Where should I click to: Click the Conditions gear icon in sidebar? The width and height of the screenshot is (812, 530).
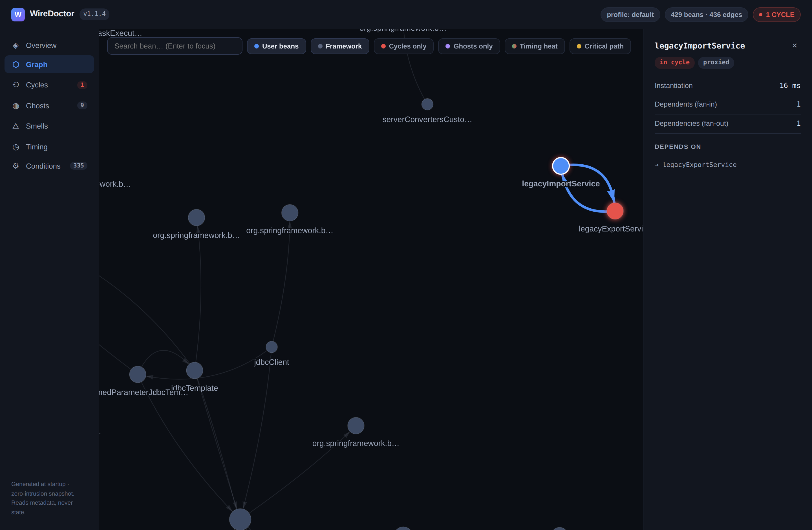tap(16, 166)
